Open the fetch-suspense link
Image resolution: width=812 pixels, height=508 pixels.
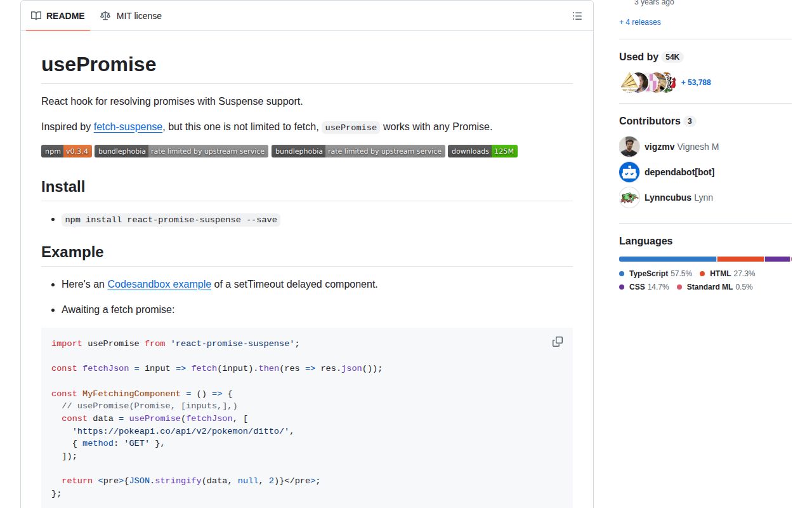click(x=128, y=127)
